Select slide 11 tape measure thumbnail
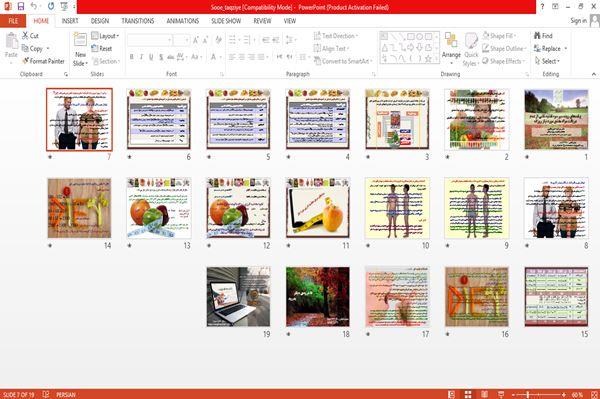The width and height of the screenshot is (600, 399). [x=318, y=208]
